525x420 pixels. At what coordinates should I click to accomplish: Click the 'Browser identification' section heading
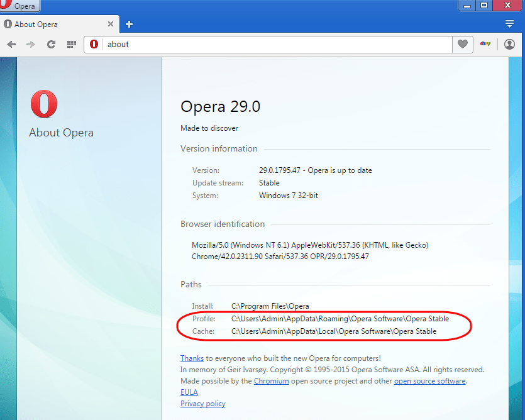coord(223,224)
